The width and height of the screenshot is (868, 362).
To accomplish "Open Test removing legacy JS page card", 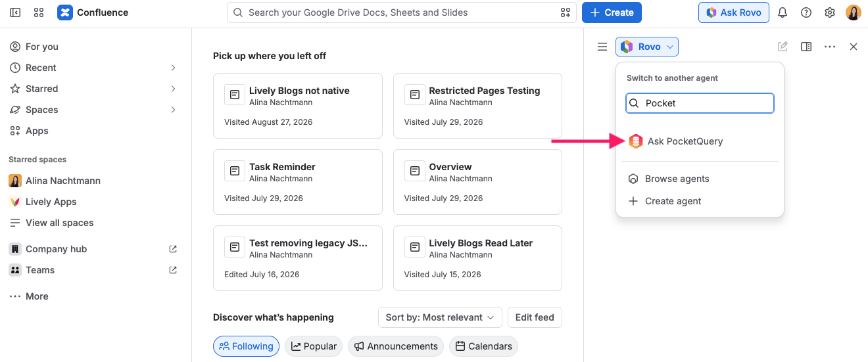I will pos(298,258).
